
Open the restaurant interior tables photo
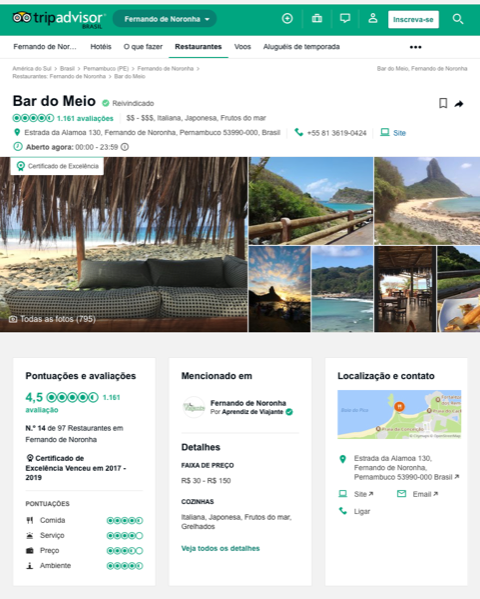pos(405,289)
